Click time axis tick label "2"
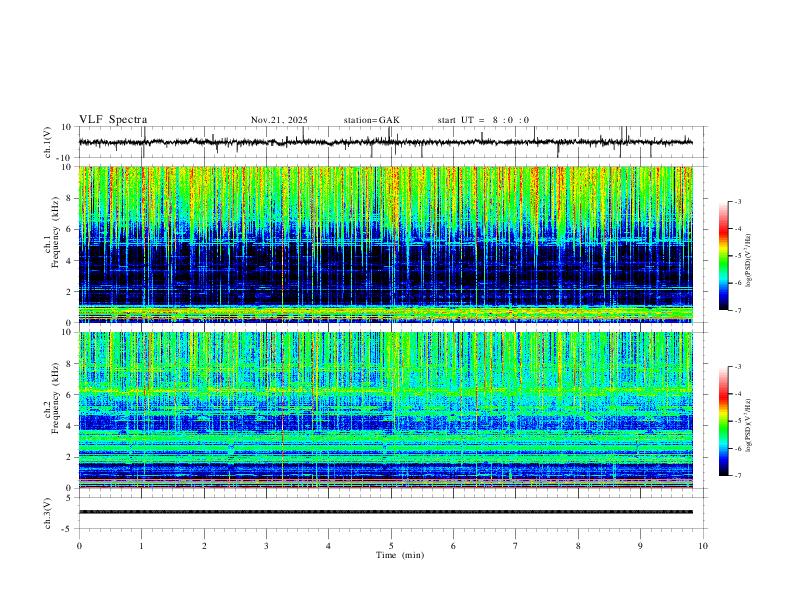This screenshot has width=792, height=612. 204,546
